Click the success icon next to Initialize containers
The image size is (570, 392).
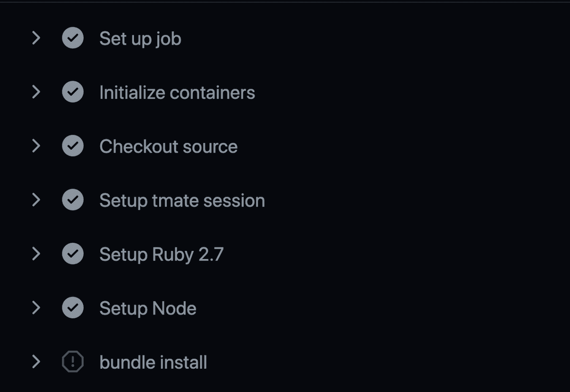72,92
